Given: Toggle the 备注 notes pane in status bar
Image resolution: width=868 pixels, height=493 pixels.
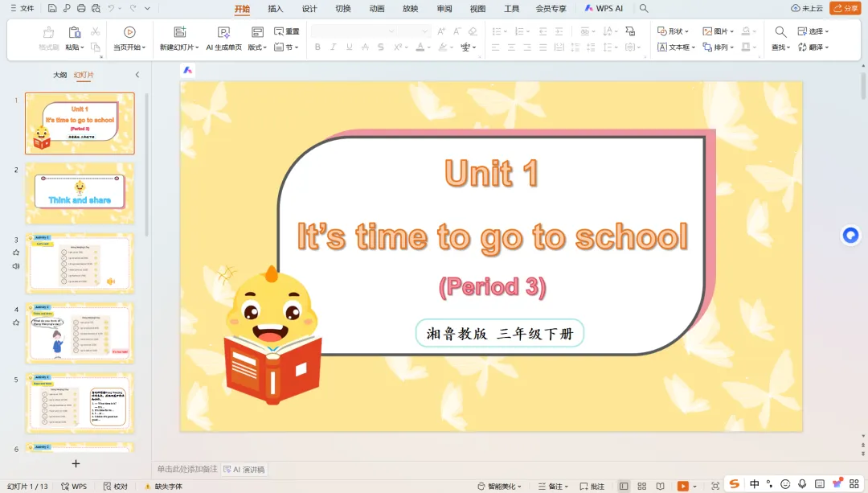Looking at the screenshot, I should 553,487.
